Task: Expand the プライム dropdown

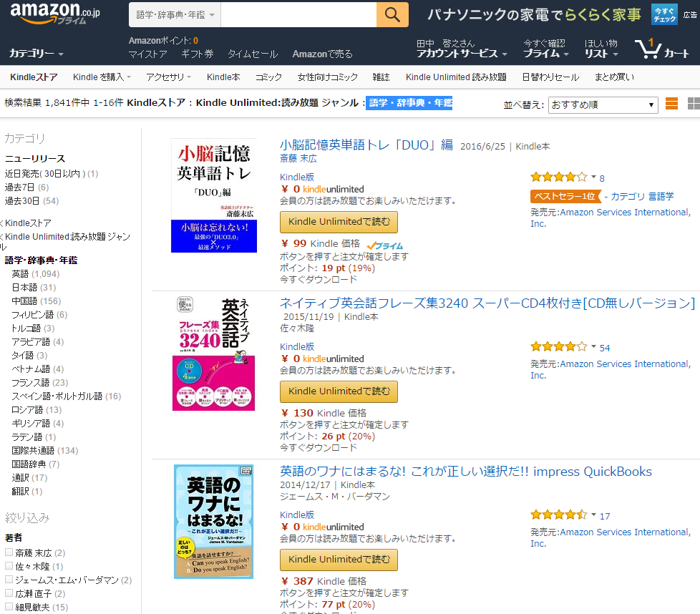Action: point(545,54)
